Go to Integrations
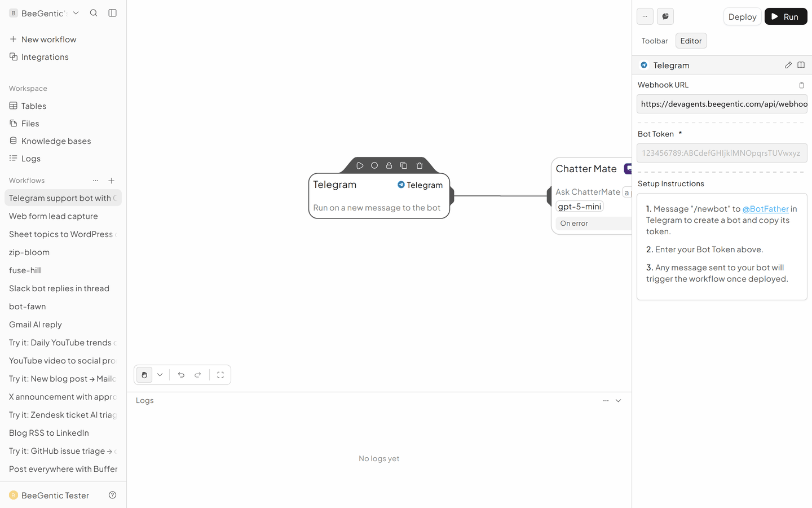The height and width of the screenshot is (508, 812). [63, 57]
